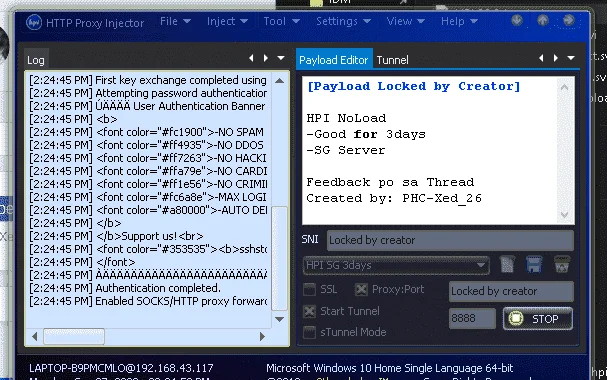Click the Payload Locked by Creator text

[413, 86]
